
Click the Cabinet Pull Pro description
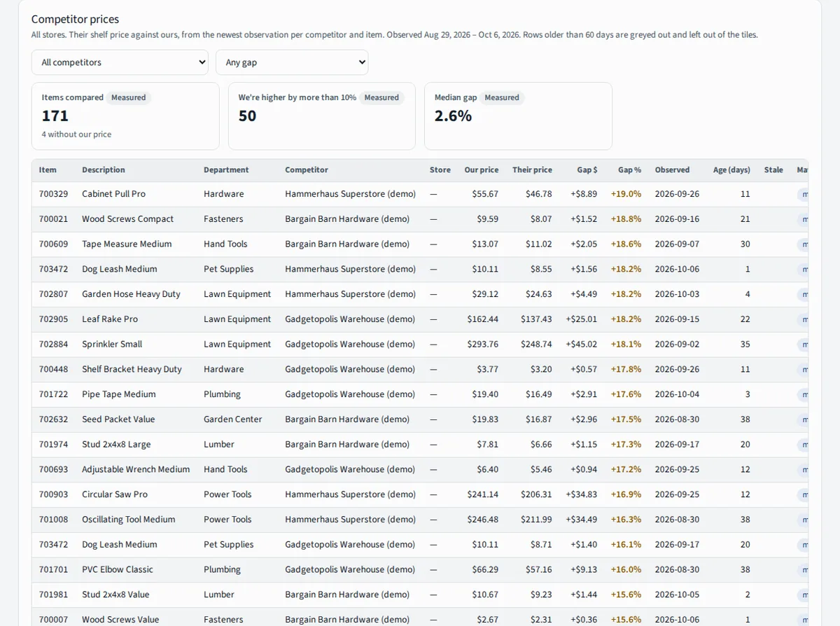(x=113, y=194)
